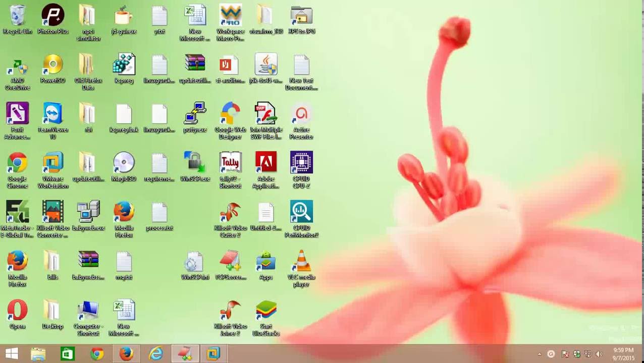
Task: Select the VLC media player shortcut
Action: (x=301, y=261)
